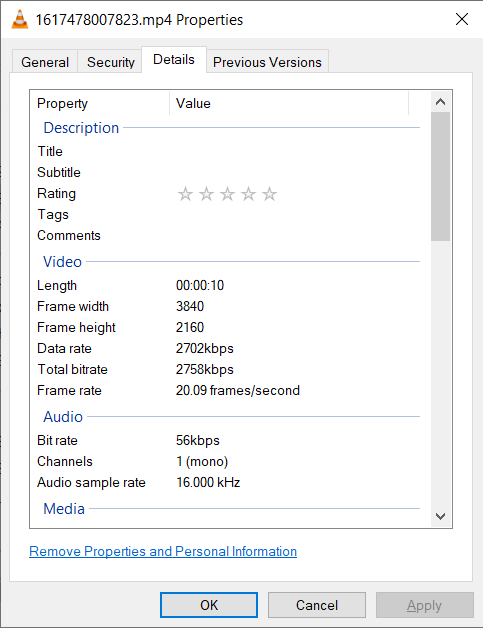The height and width of the screenshot is (628, 483).
Task: Set rating to one star
Action: point(185,194)
